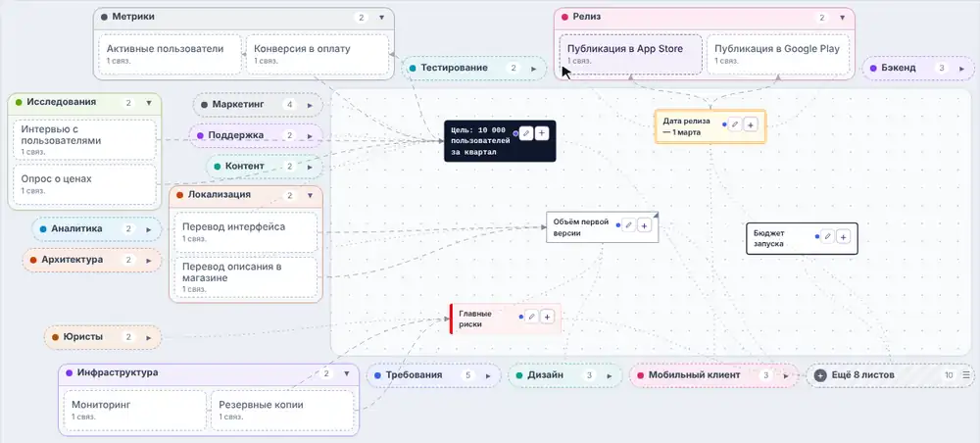Collapse the "Метрики" group

pos(381,18)
